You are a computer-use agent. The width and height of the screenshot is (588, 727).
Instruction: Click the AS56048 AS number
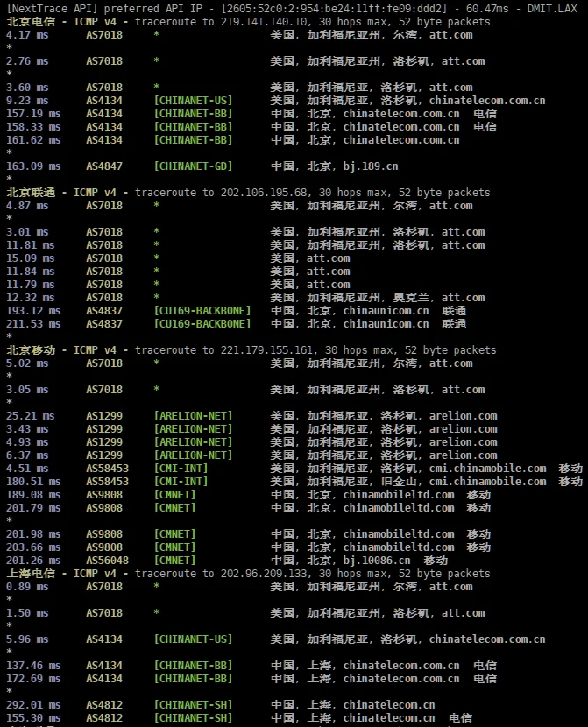coord(107,560)
